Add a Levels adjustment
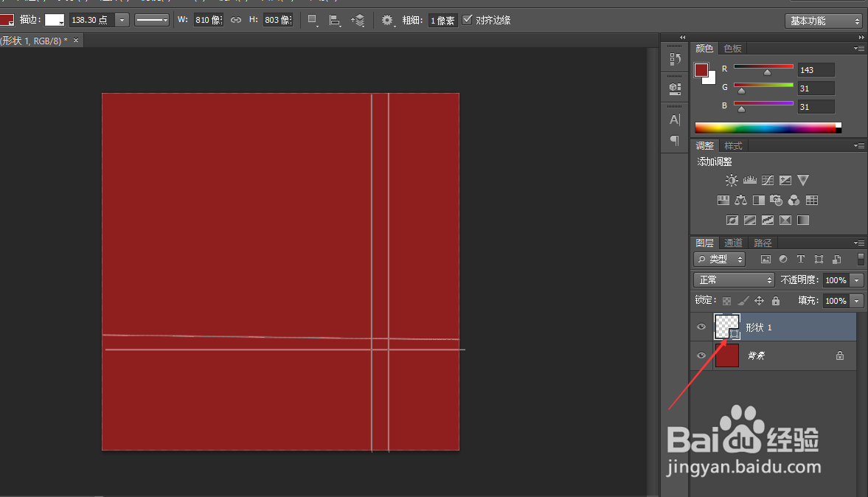The width and height of the screenshot is (868, 497). (750, 181)
